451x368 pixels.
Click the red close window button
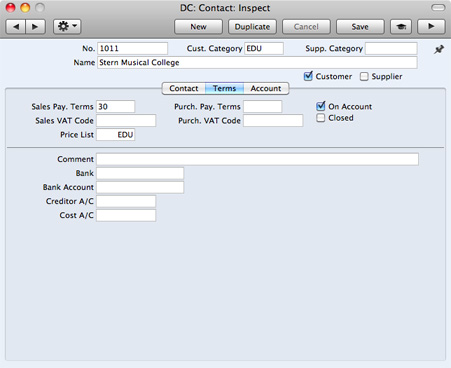pos(11,8)
